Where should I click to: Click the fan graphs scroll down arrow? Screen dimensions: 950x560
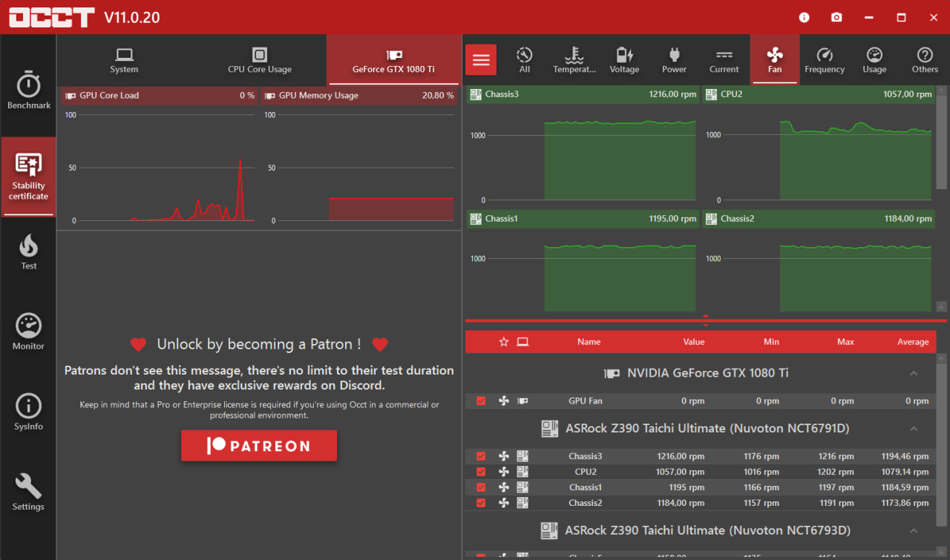(941, 306)
